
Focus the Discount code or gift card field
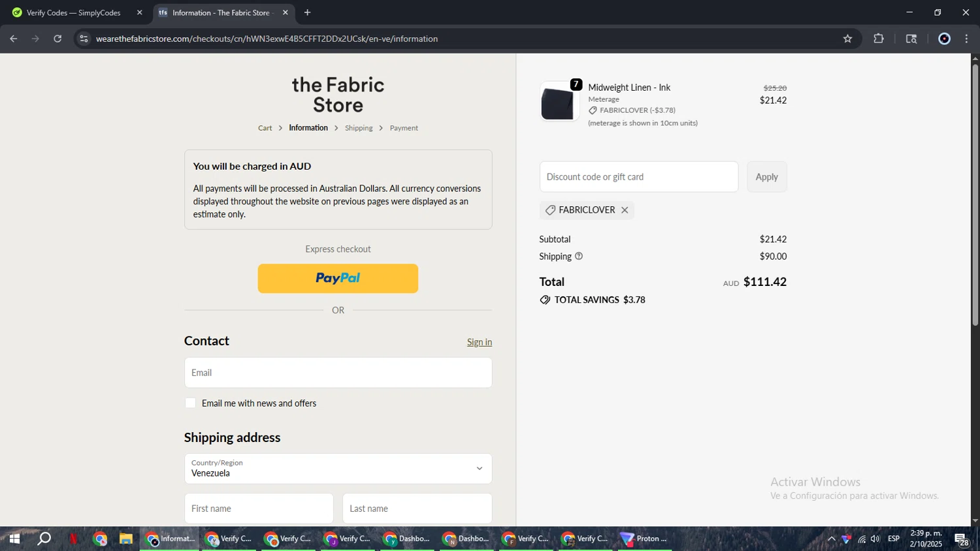tap(639, 177)
